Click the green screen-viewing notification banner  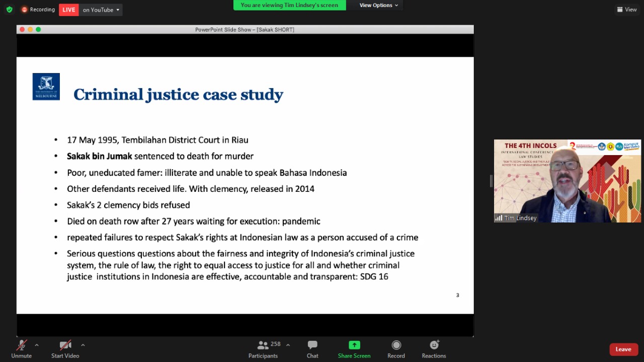pos(289,5)
